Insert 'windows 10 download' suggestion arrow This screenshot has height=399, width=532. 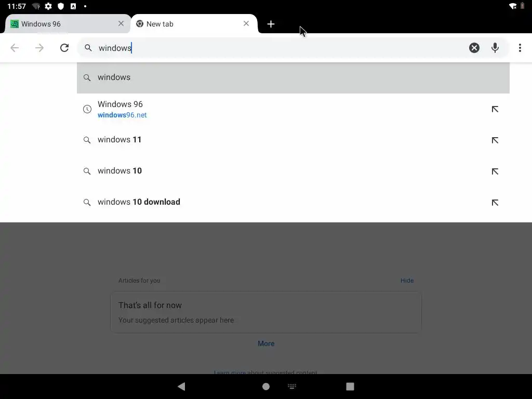click(495, 203)
